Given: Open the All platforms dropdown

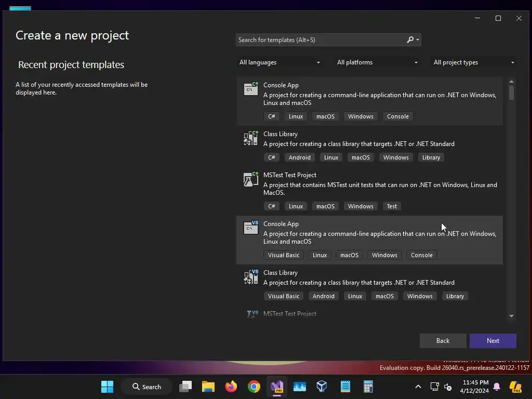Looking at the screenshot, I should 377,62.
